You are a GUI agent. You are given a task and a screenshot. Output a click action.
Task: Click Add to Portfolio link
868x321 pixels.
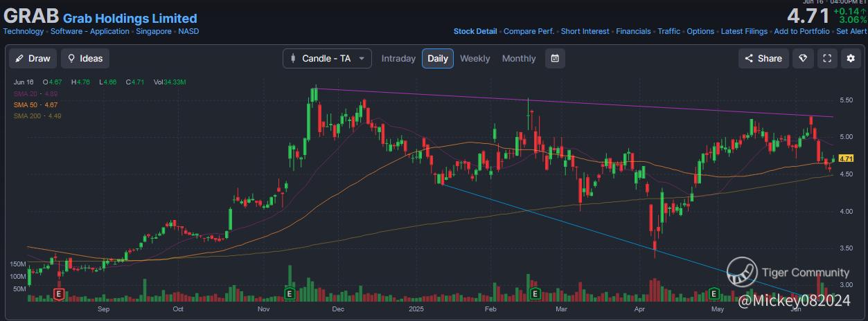[802, 31]
